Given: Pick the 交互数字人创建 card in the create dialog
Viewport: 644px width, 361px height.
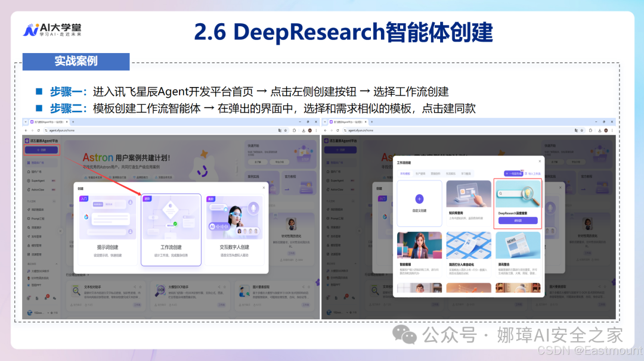Looking at the screenshot, I should [x=234, y=230].
